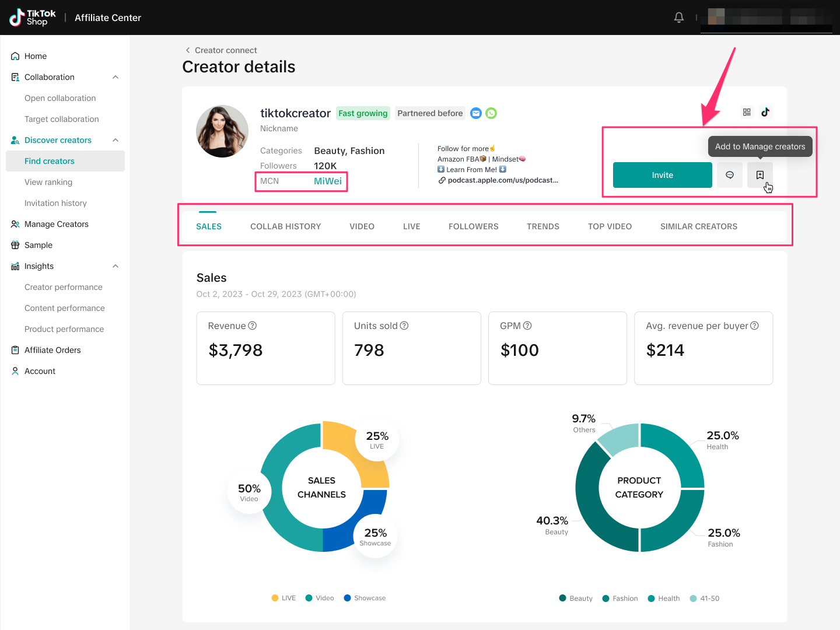
Task: Click the green WhatsApp contact icon
Action: point(491,113)
